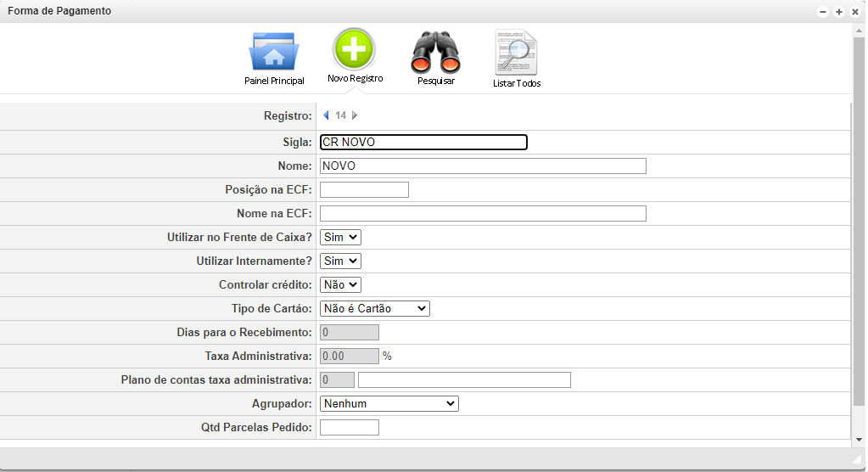Select a card type in Tipo de Cartão

click(x=375, y=309)
